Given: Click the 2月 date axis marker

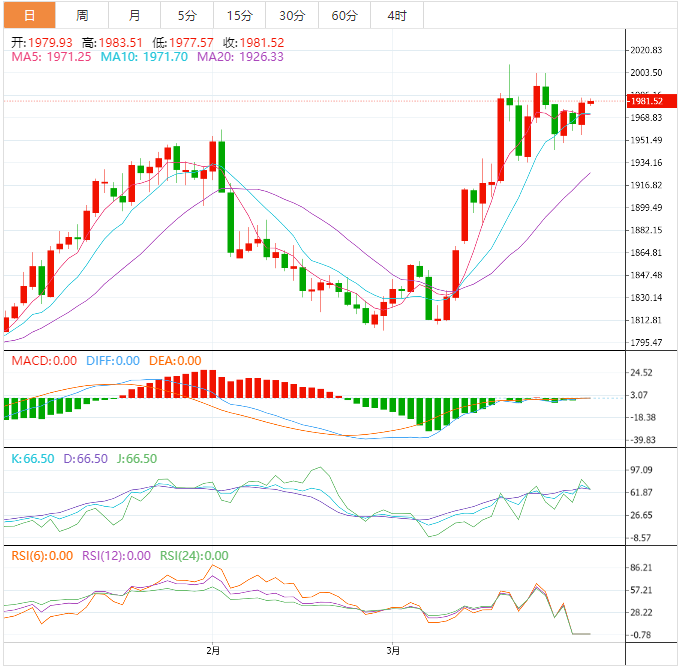Looking at the screenshot, I should click(212, 651).
